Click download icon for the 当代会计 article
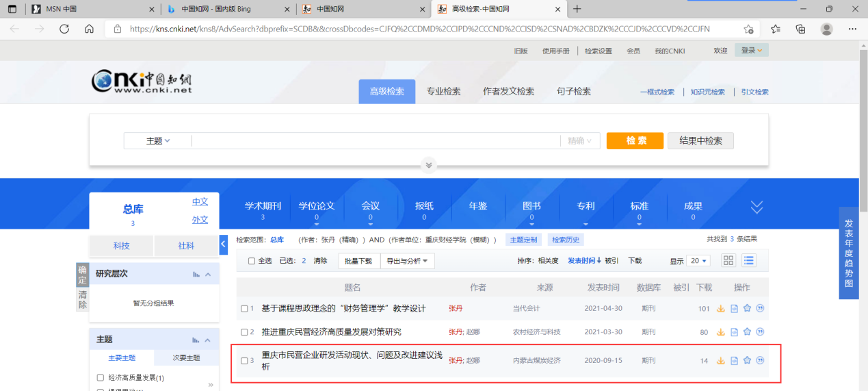 pyautogui.click(x=721, y=309)
